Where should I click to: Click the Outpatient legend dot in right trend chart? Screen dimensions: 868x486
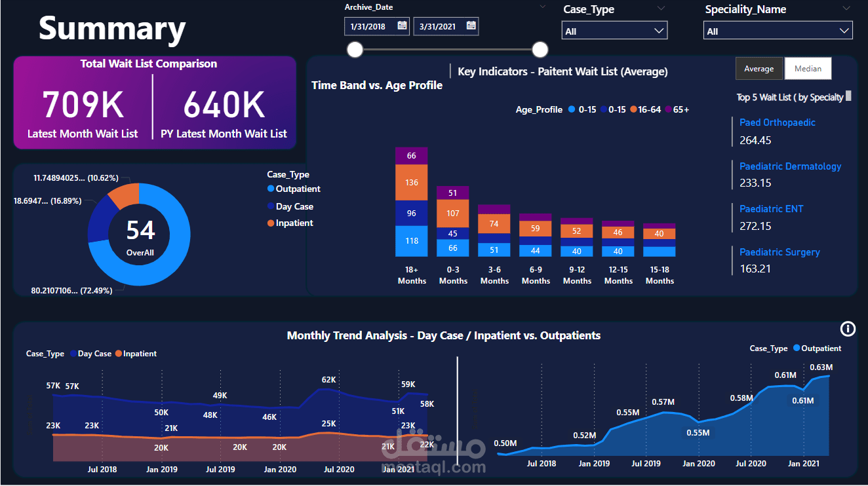point(797,348)
